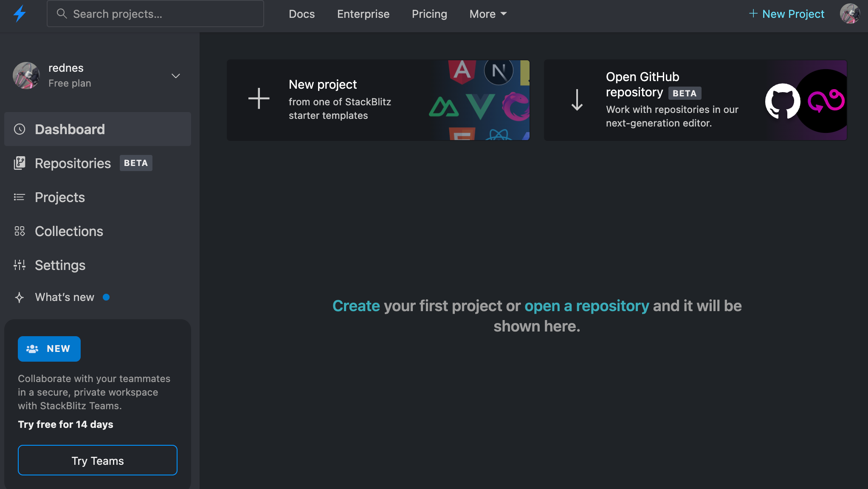Image resolution: width=868 pixels, height=489 pixels.
Task: Click the Settings sliders icon
Action: tap(20, 265)
